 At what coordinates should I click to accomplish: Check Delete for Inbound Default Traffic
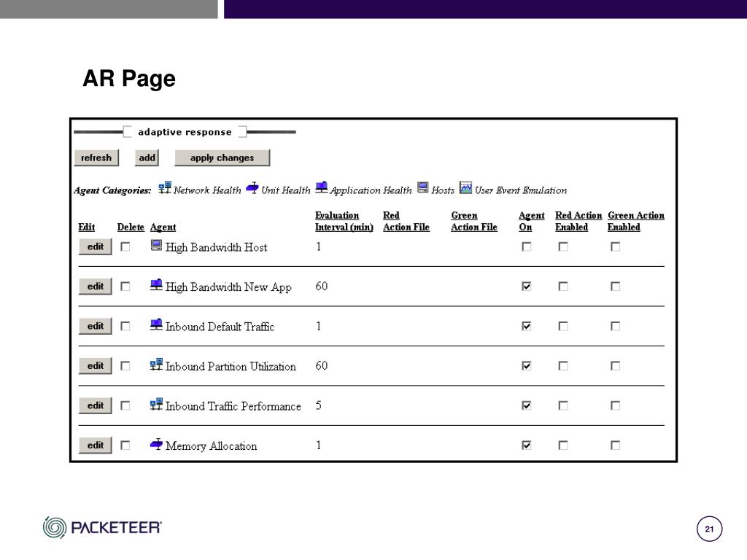click(125, 326)
